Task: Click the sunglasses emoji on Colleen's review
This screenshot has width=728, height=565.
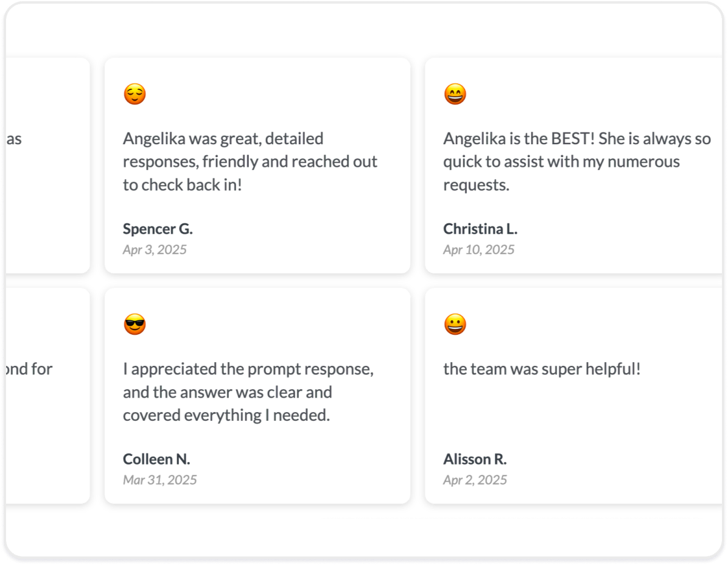Action: [135, 324]
